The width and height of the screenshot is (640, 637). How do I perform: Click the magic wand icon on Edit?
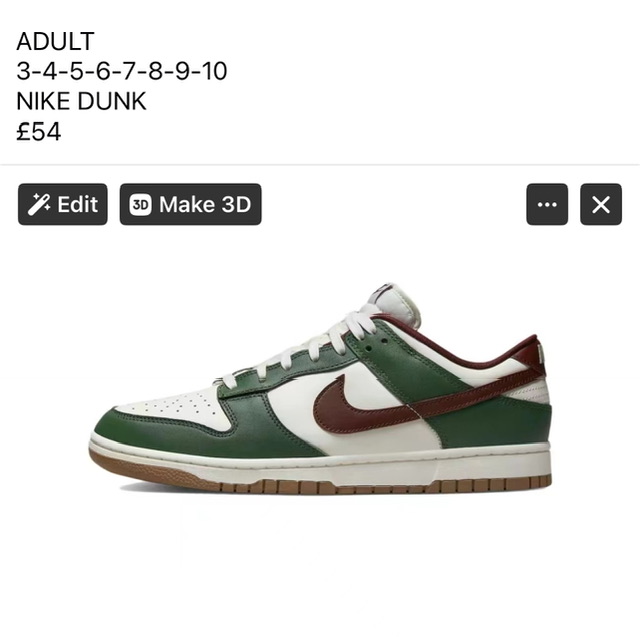tap(39, 204)
